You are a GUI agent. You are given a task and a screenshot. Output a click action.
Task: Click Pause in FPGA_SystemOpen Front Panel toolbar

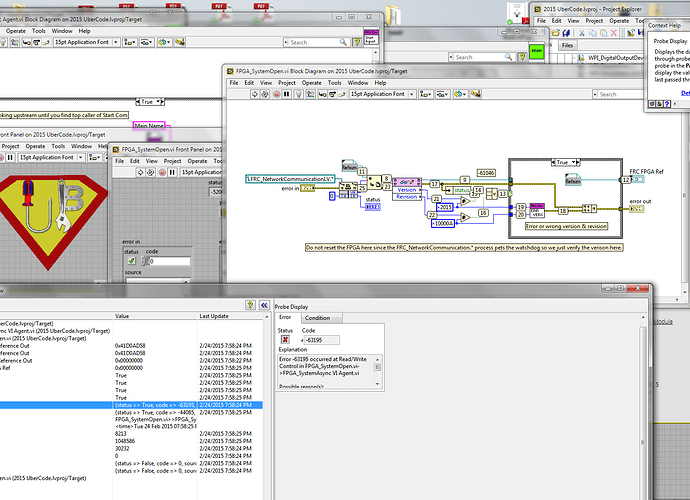pyautogui.click(x=172, y=173)
